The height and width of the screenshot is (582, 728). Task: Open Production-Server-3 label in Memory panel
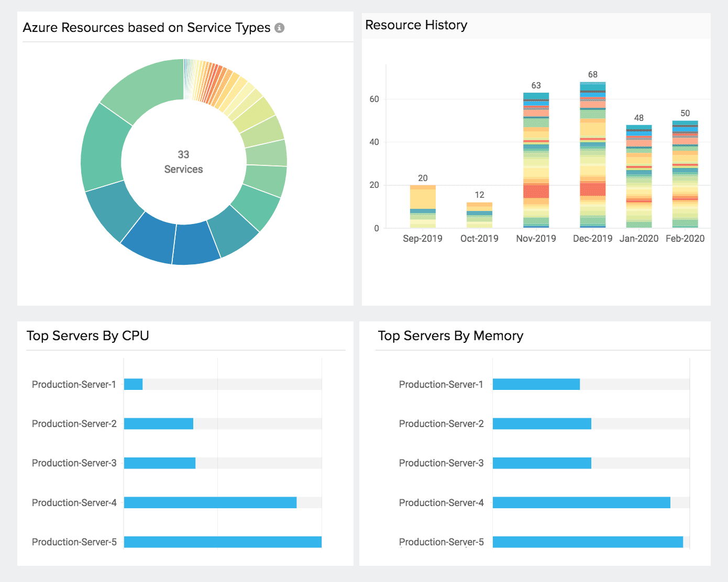[x=441, y=463]
